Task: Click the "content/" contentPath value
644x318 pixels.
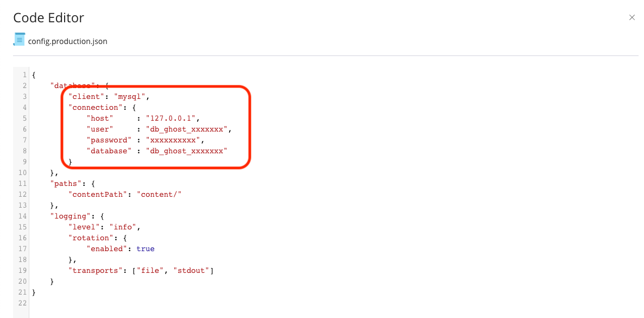Action: 159,195
